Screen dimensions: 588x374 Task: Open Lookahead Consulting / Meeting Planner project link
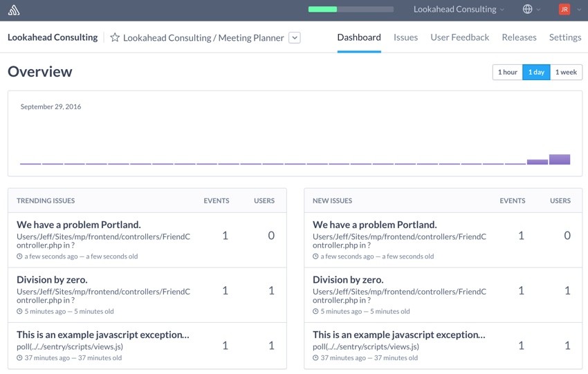point(203,38)
